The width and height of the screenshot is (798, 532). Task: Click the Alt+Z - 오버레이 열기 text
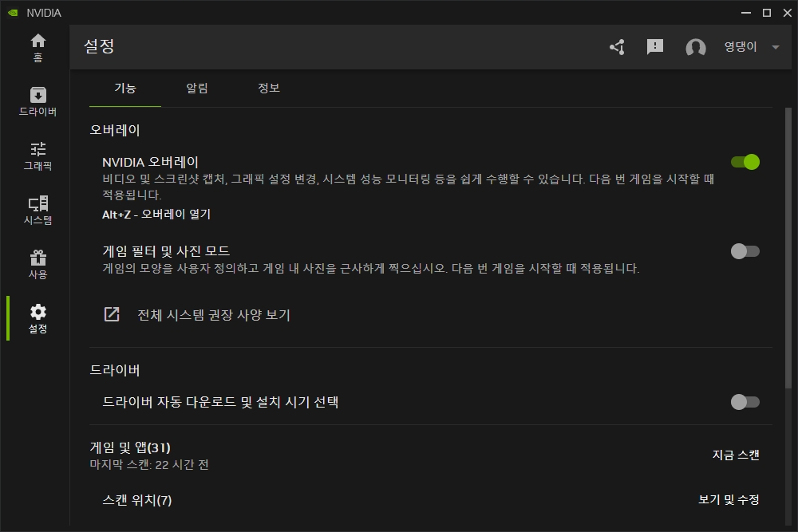click(x=156, y=215)
